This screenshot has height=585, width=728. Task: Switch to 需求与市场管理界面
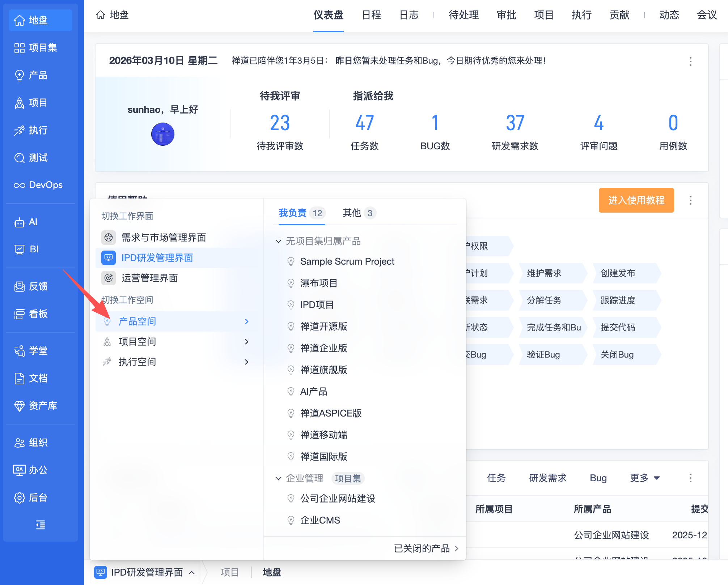(164, 238)
